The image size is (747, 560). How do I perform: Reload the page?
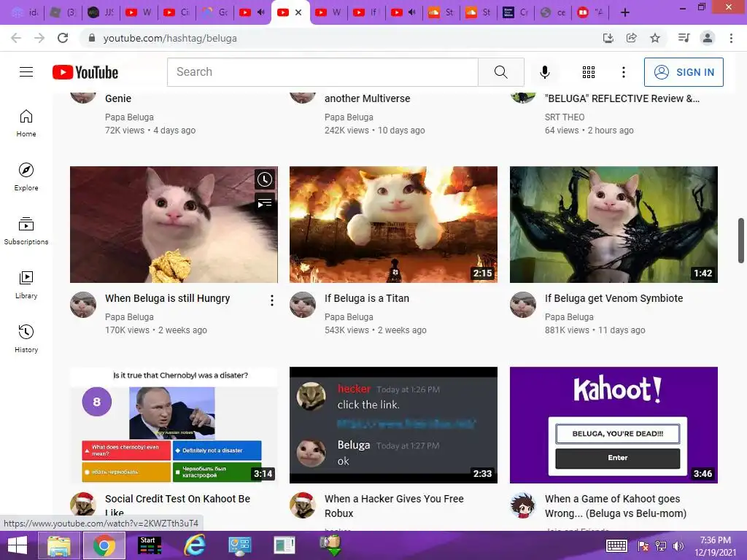coord(63,38)
